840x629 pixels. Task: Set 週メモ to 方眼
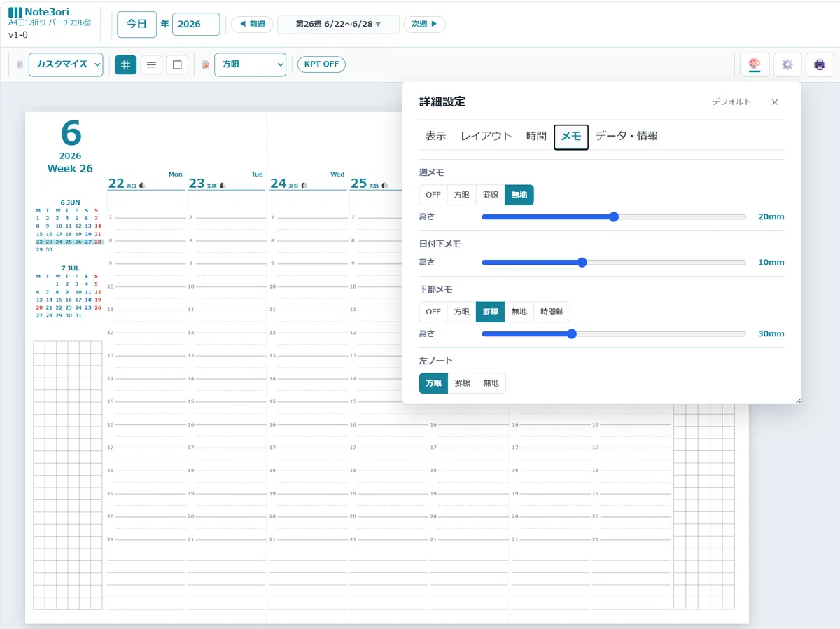[461, 195]
